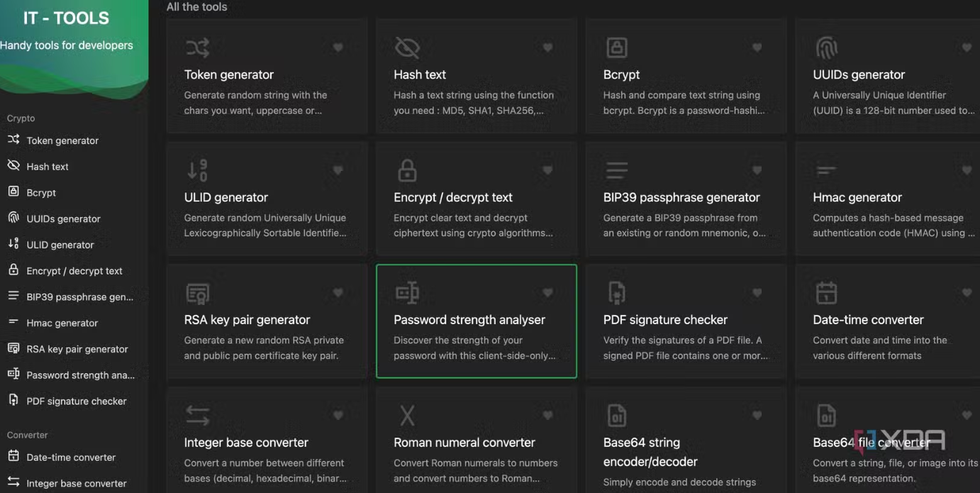Toggle favorite heart on Hash text card
The height and width of the screenshot is (493, 980).
click(x=547, y=48)
